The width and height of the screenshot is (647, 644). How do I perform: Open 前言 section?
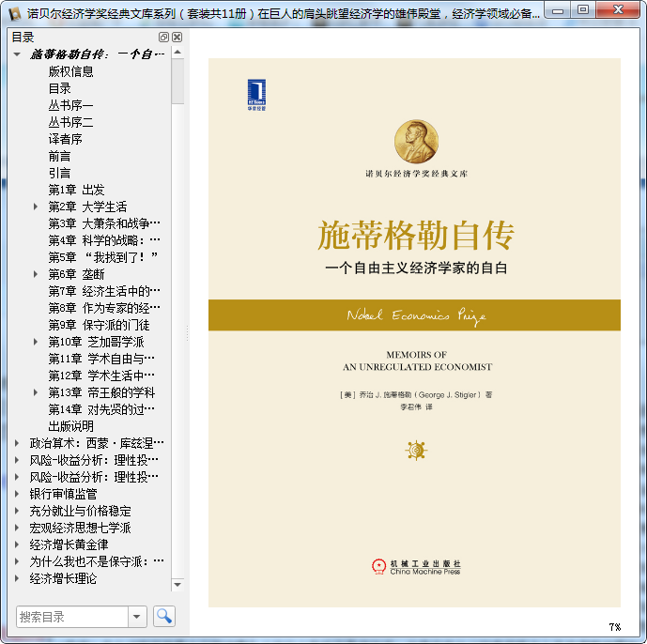click(x=60, y=156)
